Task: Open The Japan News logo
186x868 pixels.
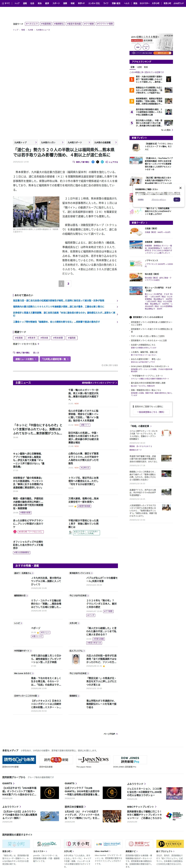Action: coord(93,759)
